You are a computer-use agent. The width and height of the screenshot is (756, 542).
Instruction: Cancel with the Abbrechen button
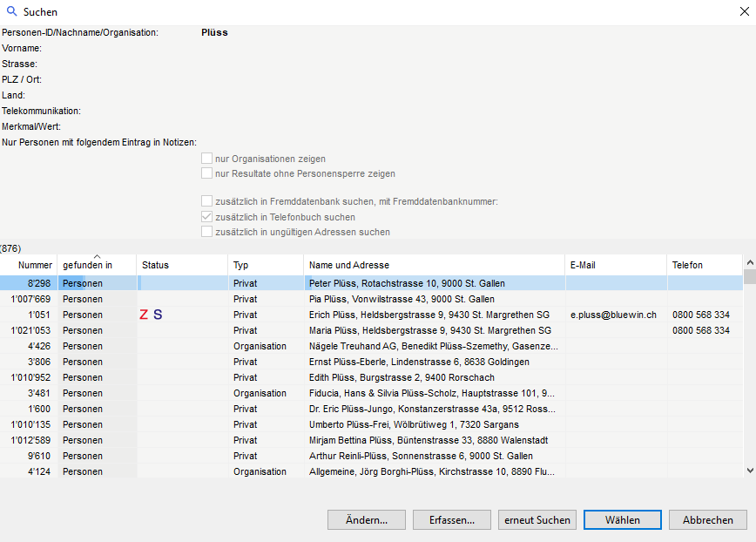[707, 520]
